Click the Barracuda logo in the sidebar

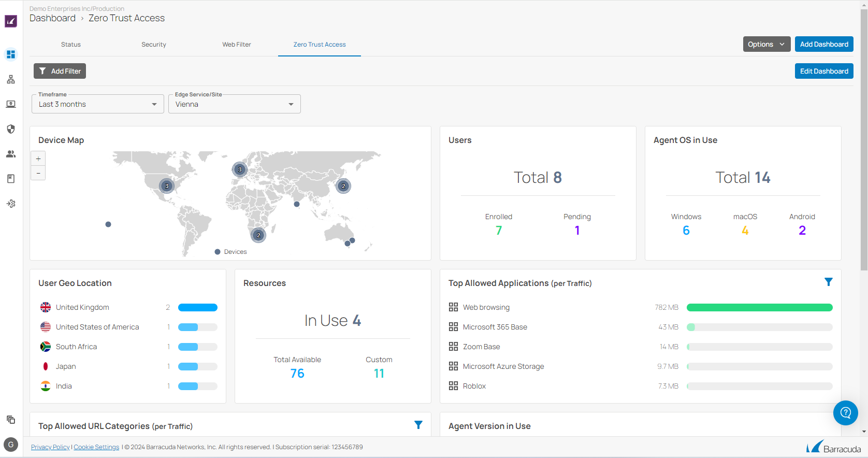pos(11,21)
